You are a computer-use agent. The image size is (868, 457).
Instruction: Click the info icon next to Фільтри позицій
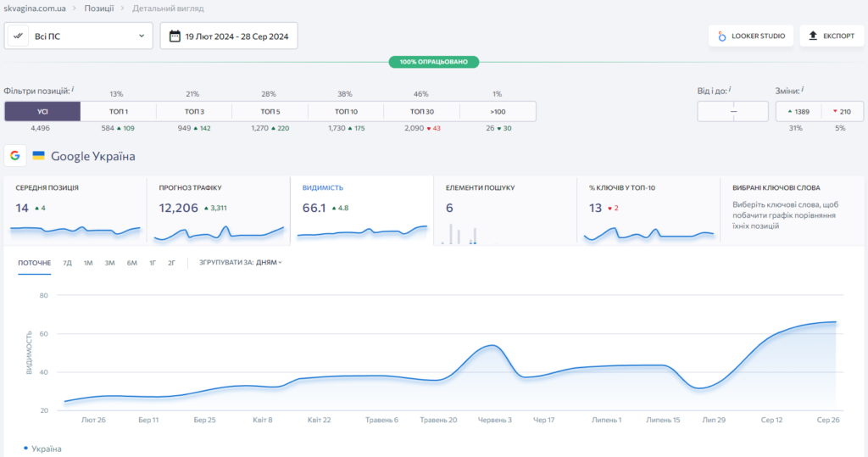point(73,89)
